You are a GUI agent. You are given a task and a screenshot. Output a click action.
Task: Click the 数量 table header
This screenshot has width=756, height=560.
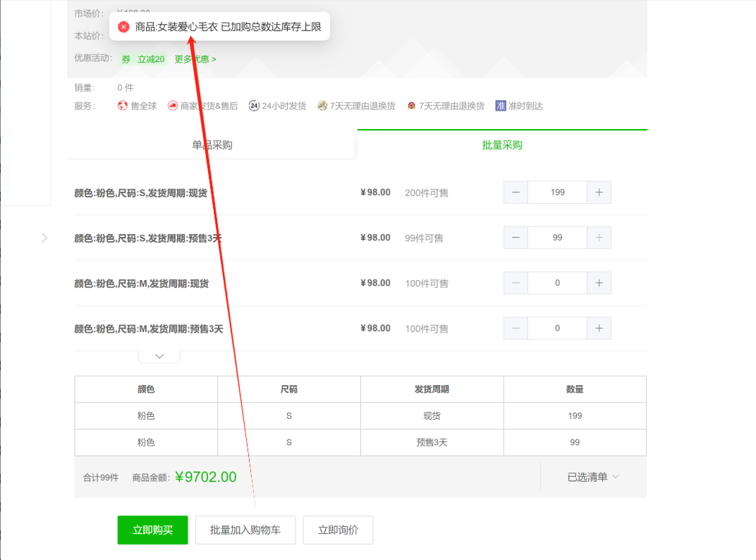coord(575,389)
